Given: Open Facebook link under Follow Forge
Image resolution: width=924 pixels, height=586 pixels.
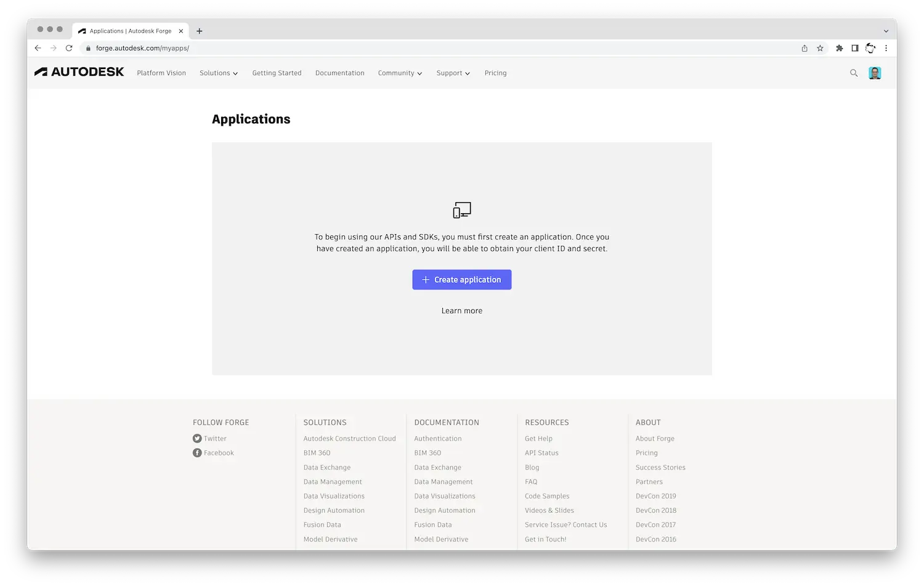Looking at the screenshot, I should click(x=219, y=453).
